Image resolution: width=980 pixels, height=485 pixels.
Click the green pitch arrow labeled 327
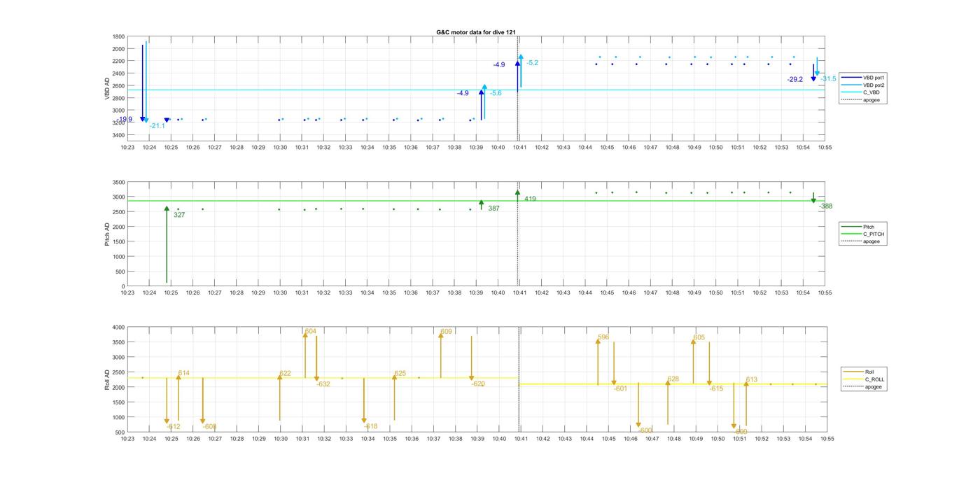(x=167, y=244)
